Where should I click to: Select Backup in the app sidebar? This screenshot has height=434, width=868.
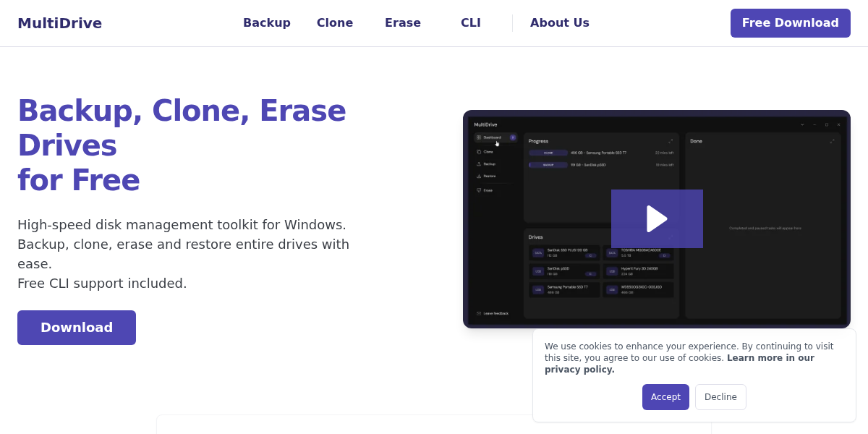[x=489, y=164]
